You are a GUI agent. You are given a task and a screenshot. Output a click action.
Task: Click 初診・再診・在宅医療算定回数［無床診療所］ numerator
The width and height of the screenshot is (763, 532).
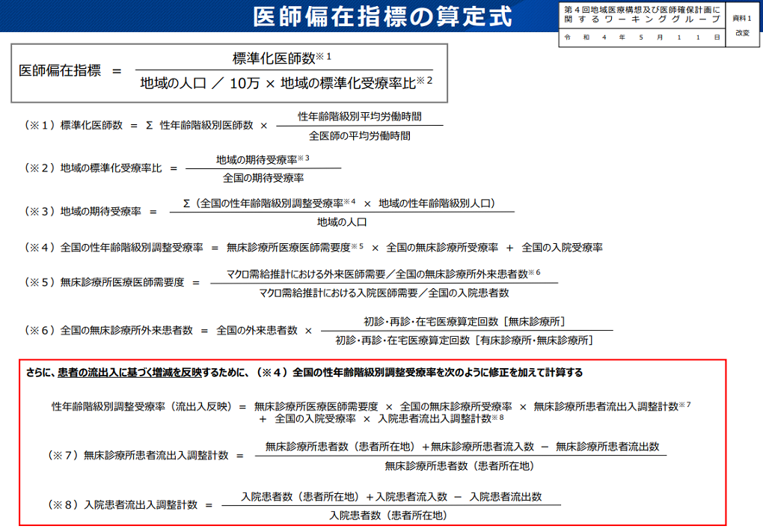tap(465, 321)
